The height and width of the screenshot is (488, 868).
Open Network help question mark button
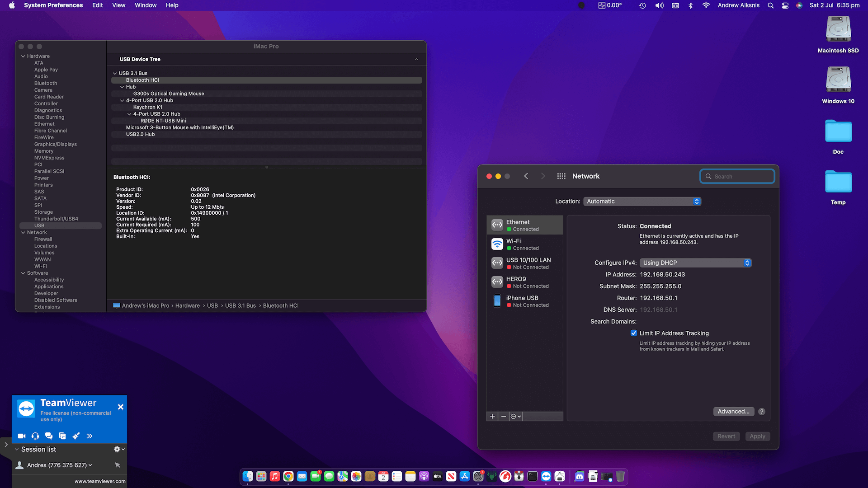click(x=762, y=412)
